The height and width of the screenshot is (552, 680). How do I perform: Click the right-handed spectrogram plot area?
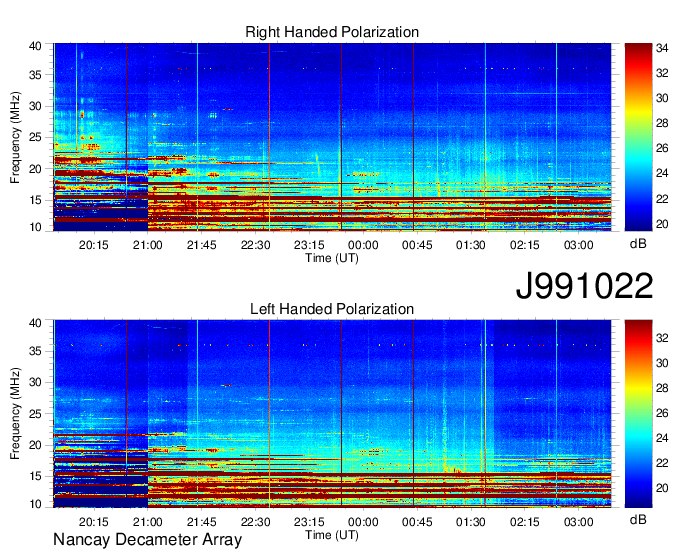[332, 137]
